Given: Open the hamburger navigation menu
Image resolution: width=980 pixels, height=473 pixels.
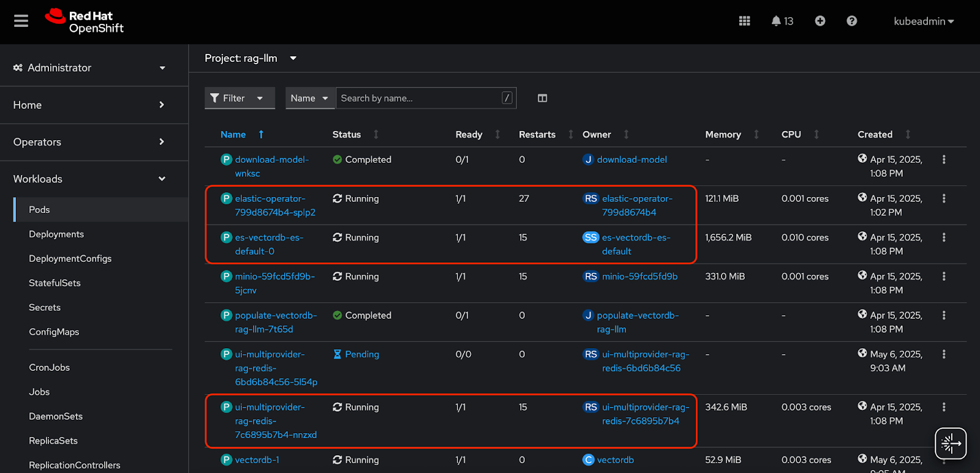Looking at the screenshot, I should coord(21,21).
